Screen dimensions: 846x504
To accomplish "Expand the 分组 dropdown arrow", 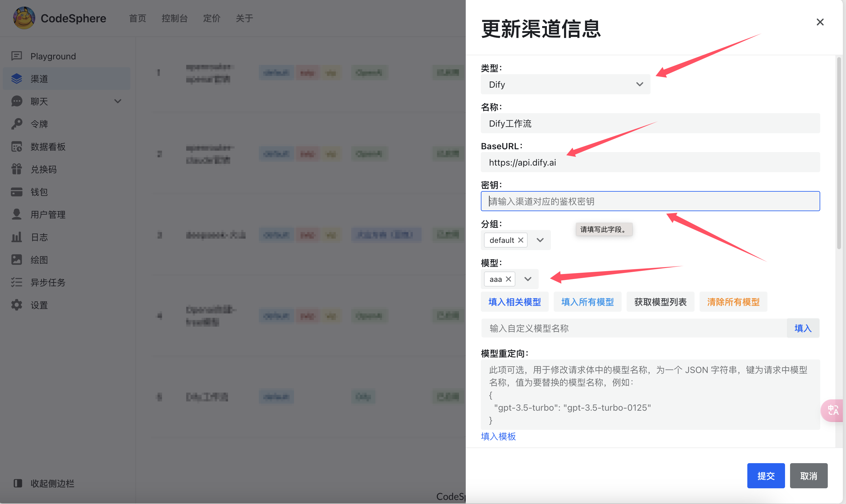I will tap(540, 240).
